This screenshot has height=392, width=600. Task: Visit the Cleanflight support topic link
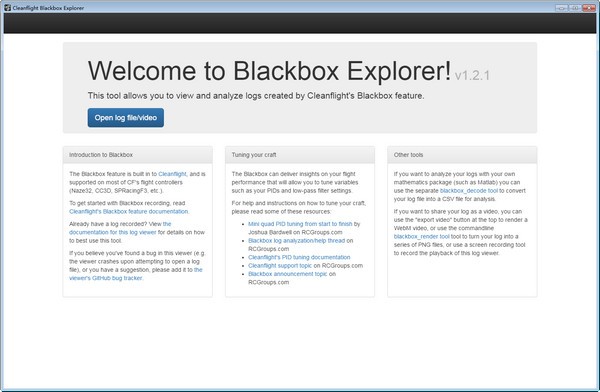280,266
